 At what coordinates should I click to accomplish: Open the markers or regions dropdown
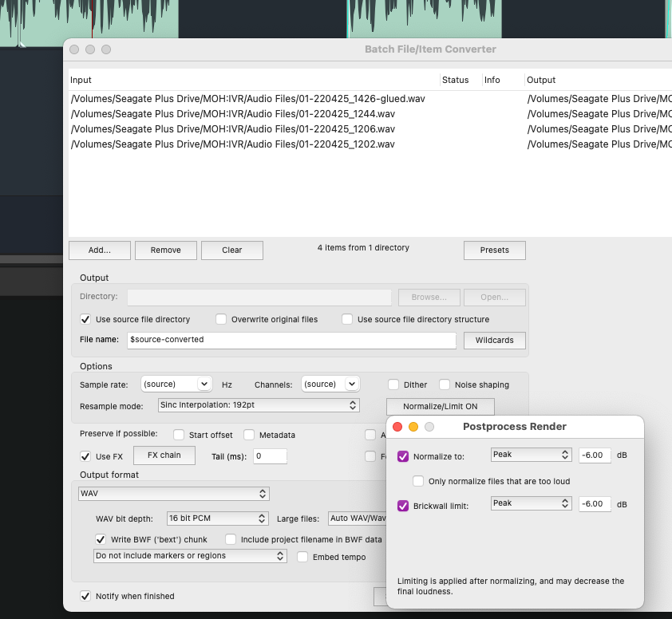(x=190, y=556)
